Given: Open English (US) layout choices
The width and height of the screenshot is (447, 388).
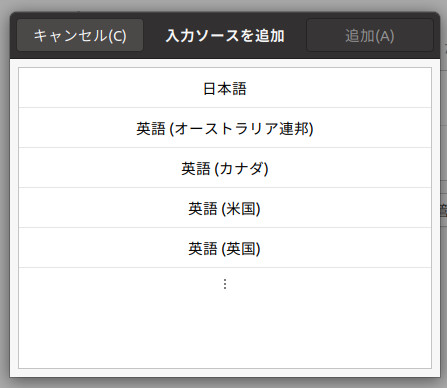Looking at the screenshot, I should click(225, 208).
